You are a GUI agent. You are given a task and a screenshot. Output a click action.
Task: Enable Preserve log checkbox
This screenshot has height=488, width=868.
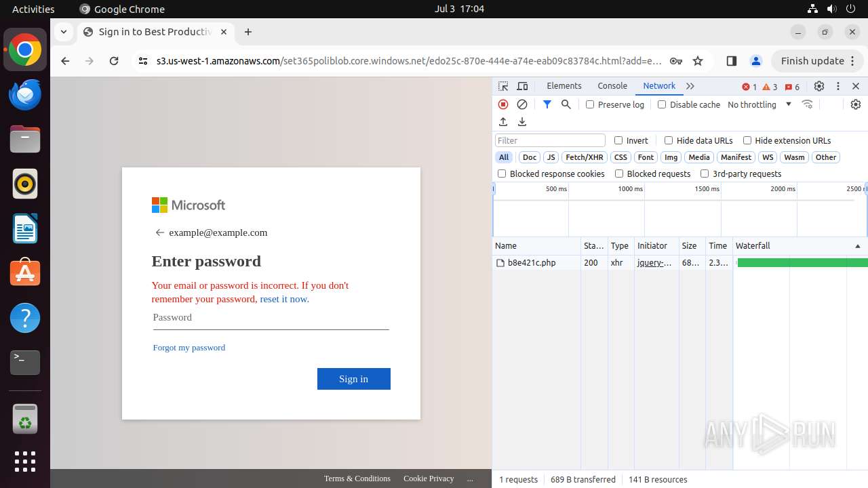point(590,104)
